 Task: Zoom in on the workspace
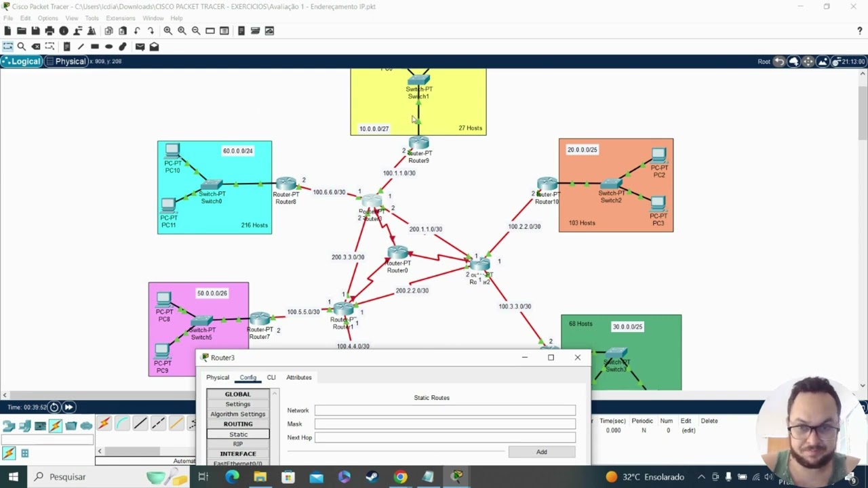click(x=167, y=30)
